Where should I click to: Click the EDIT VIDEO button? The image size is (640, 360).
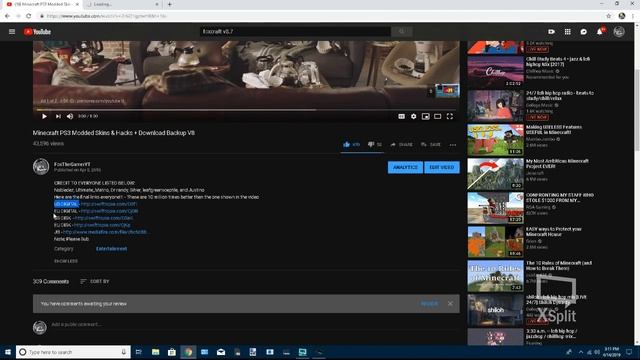point(442,167)
